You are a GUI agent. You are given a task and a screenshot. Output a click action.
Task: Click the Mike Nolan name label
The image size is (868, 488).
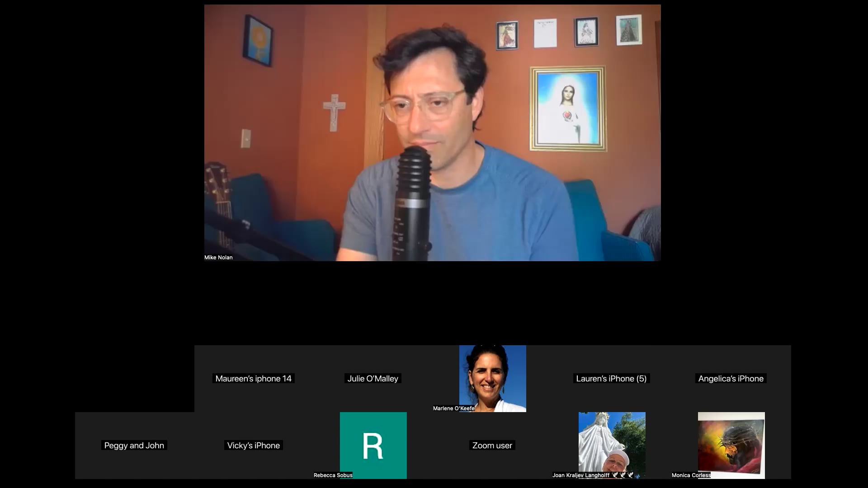(218, 258)
